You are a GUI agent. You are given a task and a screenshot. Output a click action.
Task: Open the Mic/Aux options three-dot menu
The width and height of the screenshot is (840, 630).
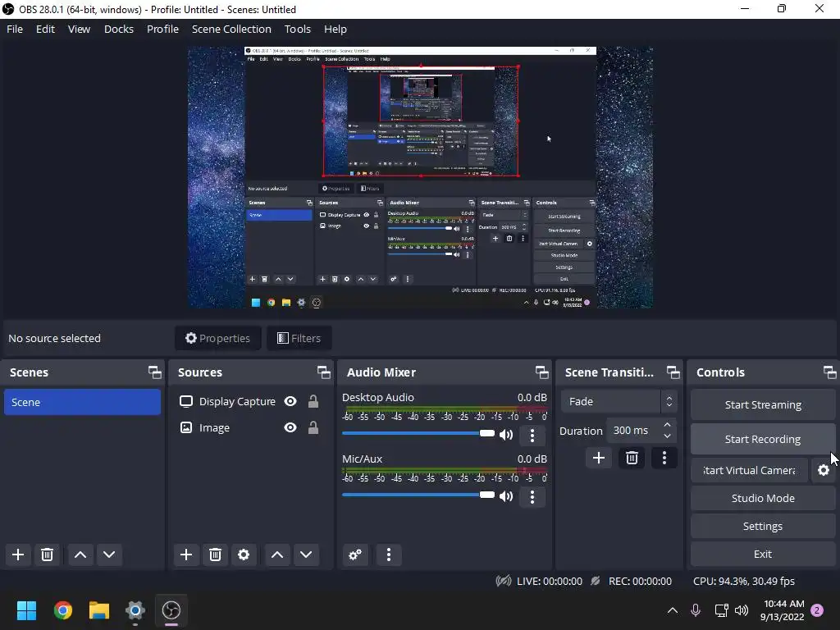[532, 496]
